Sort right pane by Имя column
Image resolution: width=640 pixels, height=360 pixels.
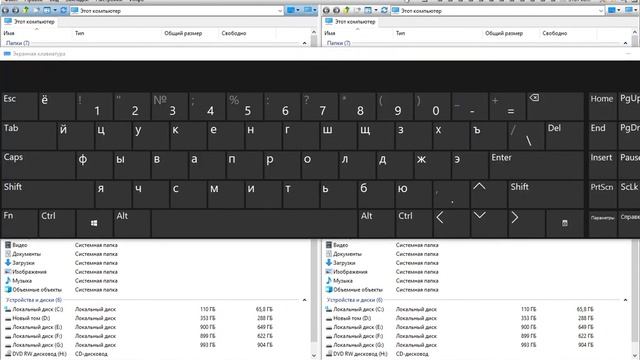pos(330,33)
